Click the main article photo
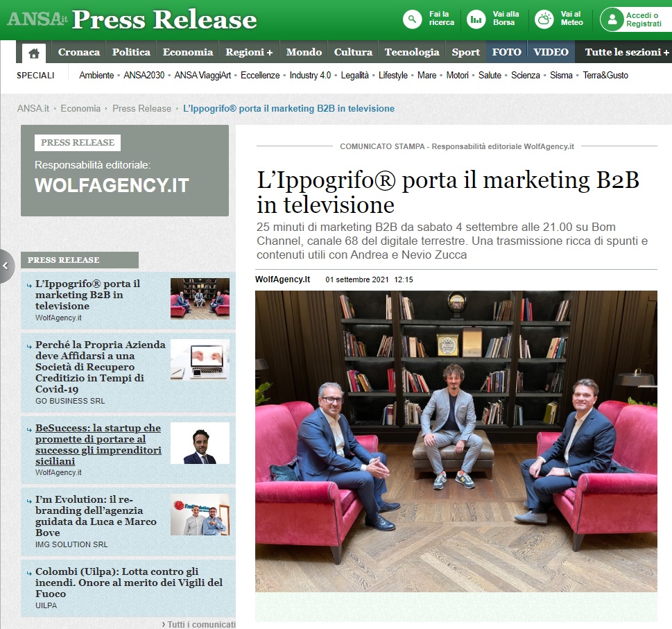The height and width of the screenshot is (629, 672). pyautogui.click(x=456, y=440)
